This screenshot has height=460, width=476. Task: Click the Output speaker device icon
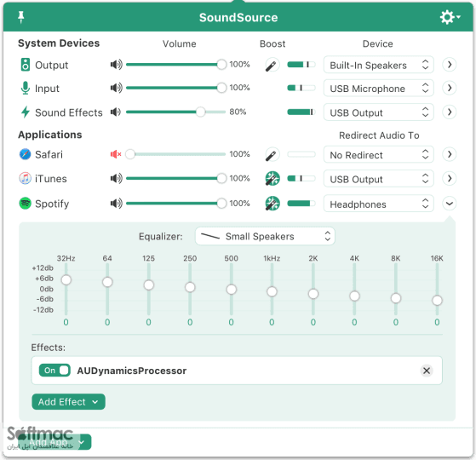(26, 65)
